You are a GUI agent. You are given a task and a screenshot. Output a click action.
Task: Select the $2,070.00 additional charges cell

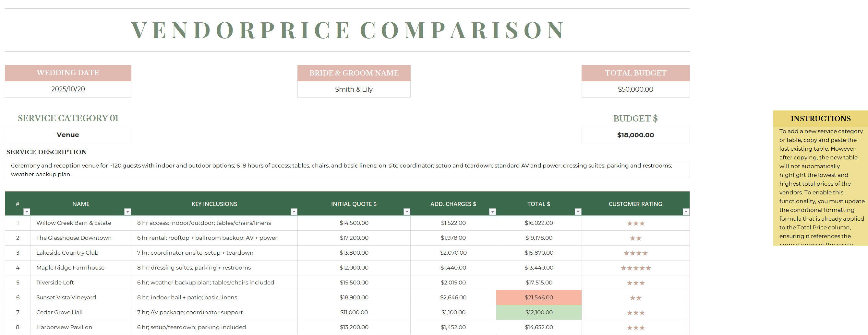point(453,252)
